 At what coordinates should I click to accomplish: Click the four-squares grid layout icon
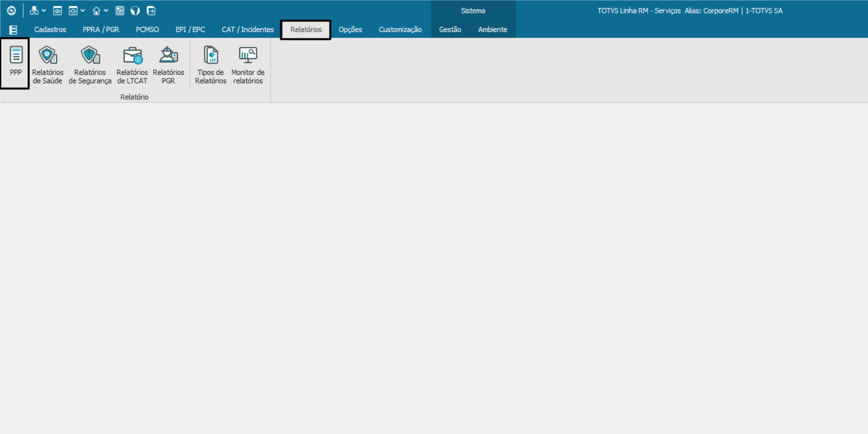(120, 10)
